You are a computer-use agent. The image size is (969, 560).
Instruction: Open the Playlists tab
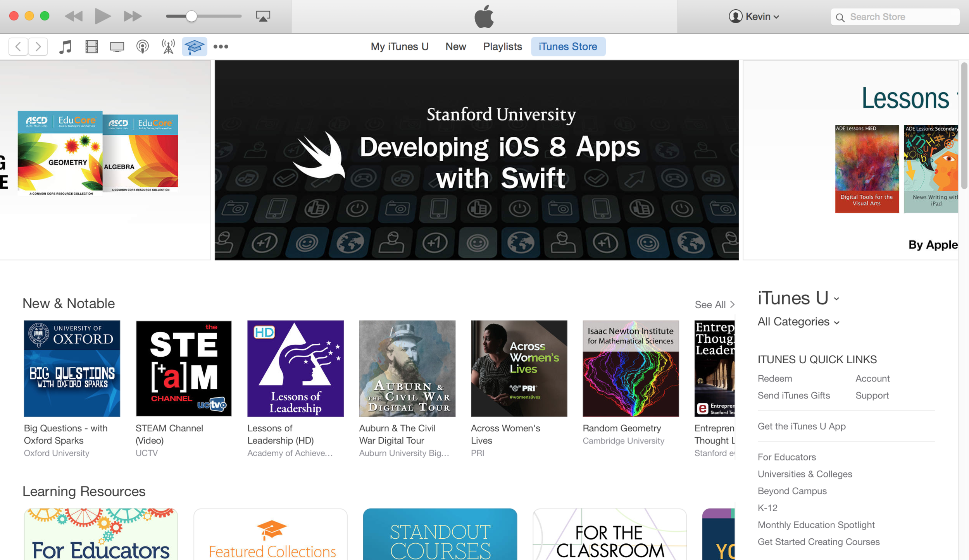[x=502, y=46]
